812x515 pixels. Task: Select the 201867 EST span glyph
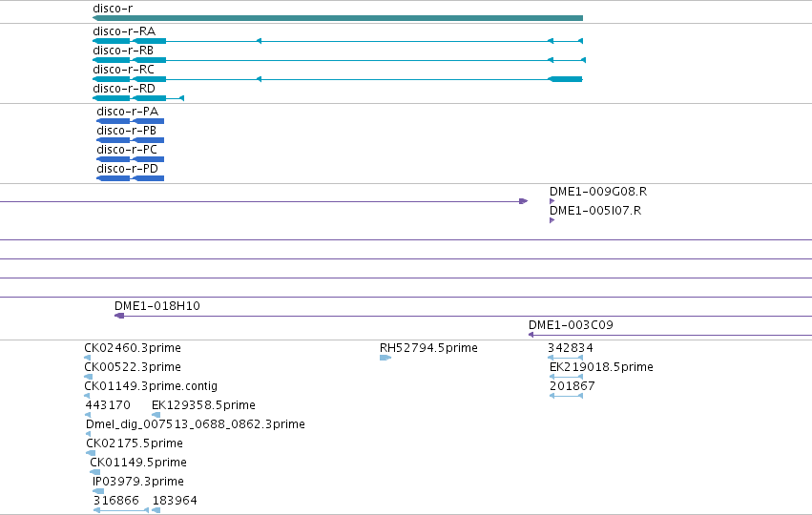tap(566, 396)
